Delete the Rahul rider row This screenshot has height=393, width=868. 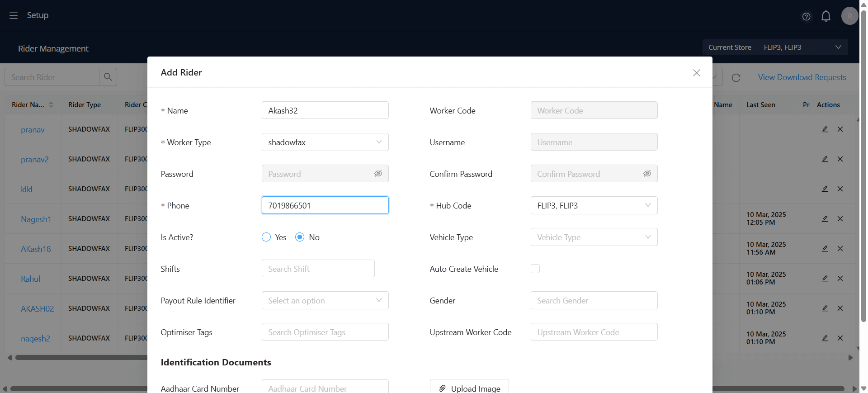coord(840,279)
